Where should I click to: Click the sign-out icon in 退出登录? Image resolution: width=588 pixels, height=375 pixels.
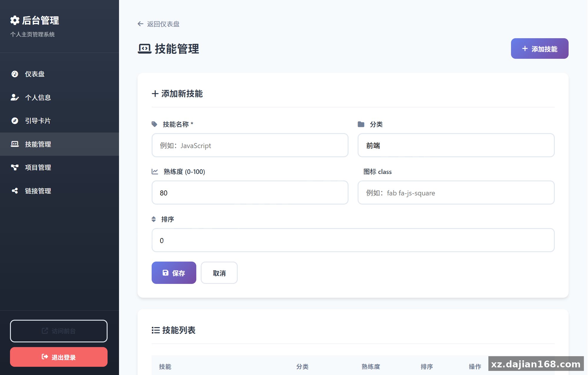coord(45,357)
